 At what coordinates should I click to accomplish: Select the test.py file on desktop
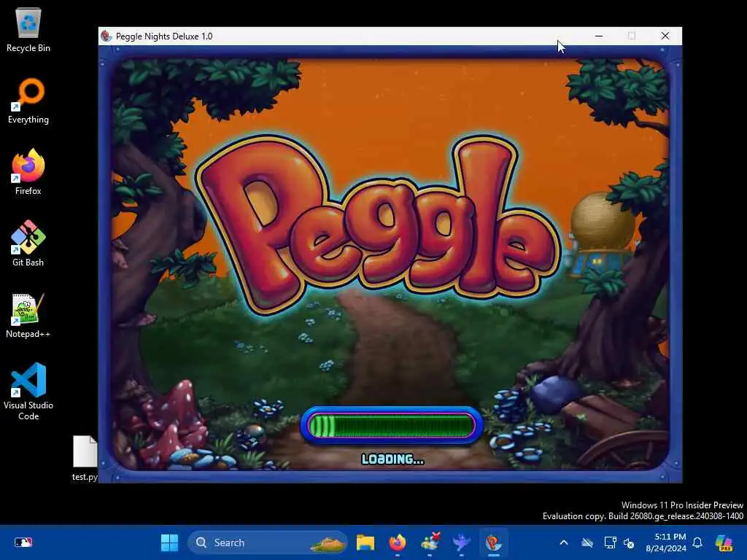pyautogui.click(x=85, y=458)
